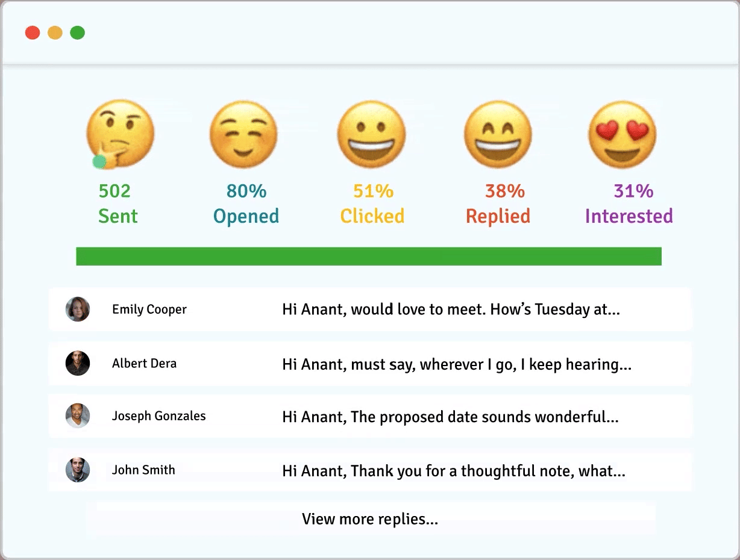Image resolution: width=740 pixels, height=560 pixels.
Task: Click the heart-eyes emoji above Interested
Action: [622, 134]
